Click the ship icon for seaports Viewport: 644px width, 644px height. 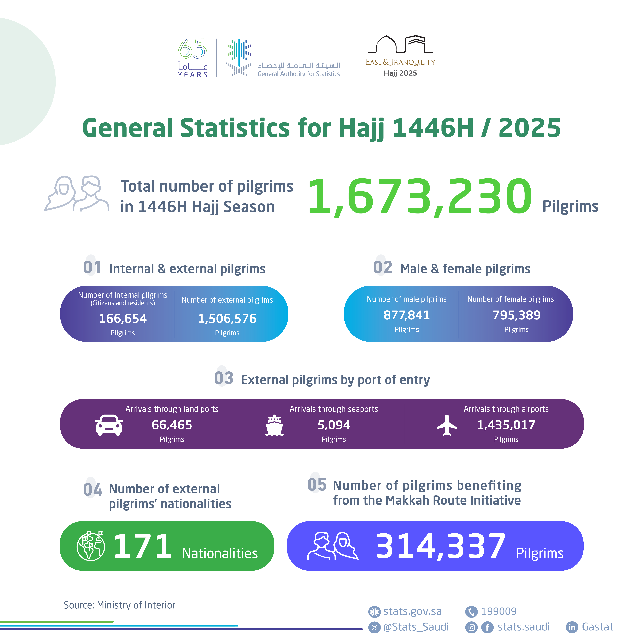coord(274,425)
